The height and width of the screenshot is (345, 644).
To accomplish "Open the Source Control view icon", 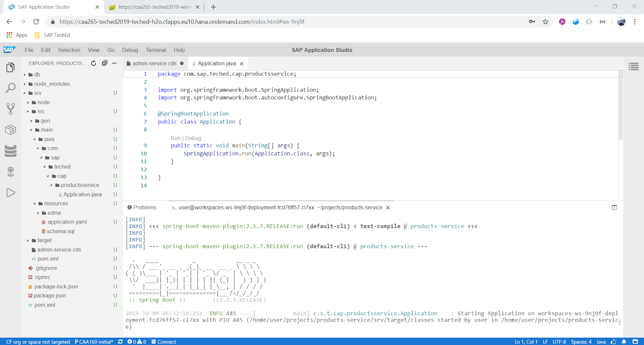I will pos(10,109).
